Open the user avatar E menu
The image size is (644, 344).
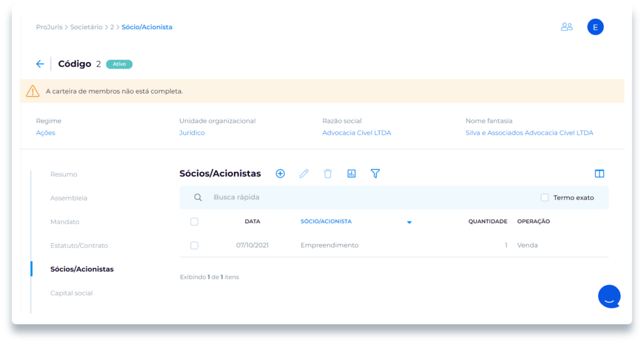click(595, 27)
